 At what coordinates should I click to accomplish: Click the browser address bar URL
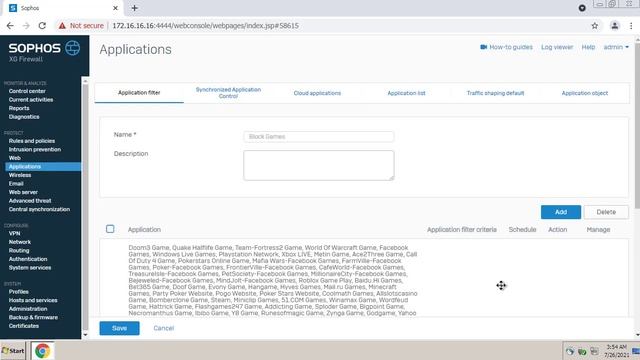205,26
